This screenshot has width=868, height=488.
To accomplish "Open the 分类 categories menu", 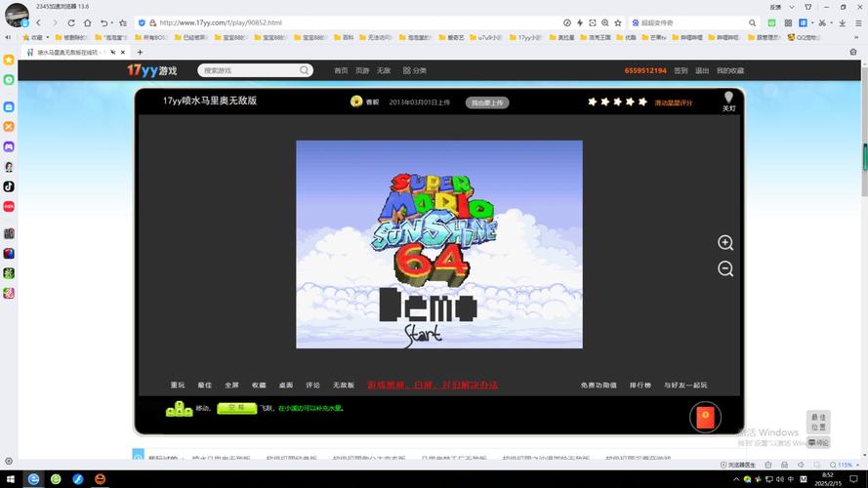I will tap(415, 70).
